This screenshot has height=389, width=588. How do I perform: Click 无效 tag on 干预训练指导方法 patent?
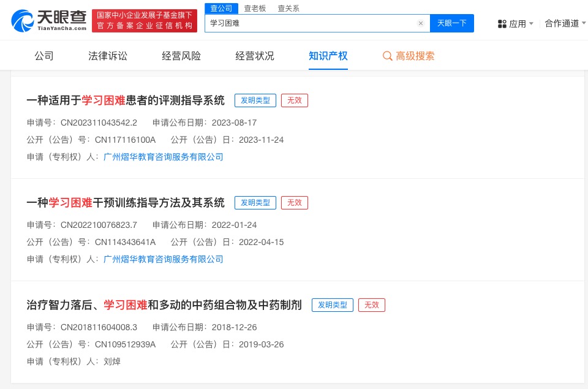click(x=295, y=203)
